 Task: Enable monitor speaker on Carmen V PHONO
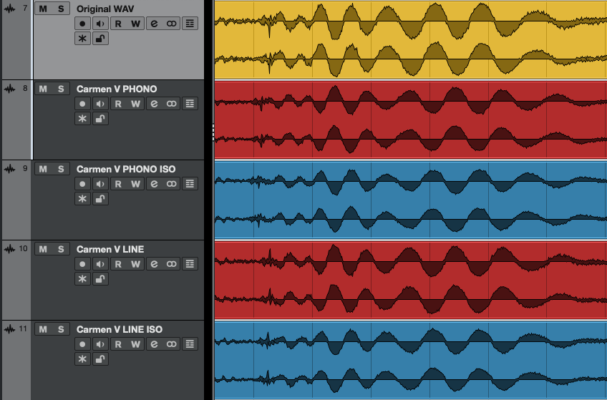click(100, 103)
